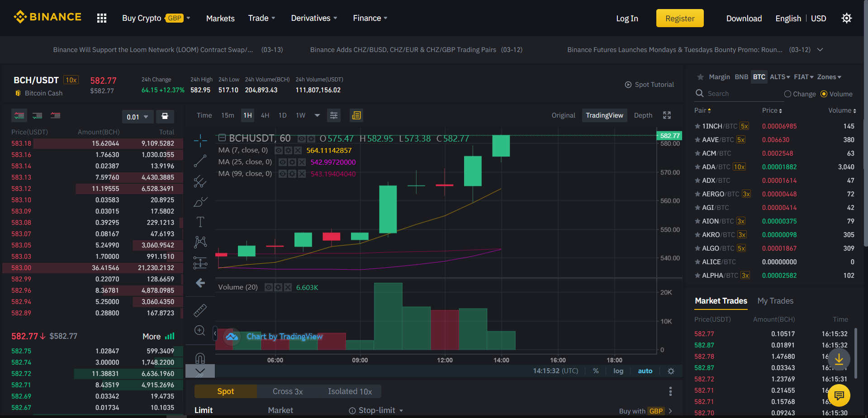The image size is (868, 418).
Task: Select the Volume radio option
Action: click(x=836, y=94)
